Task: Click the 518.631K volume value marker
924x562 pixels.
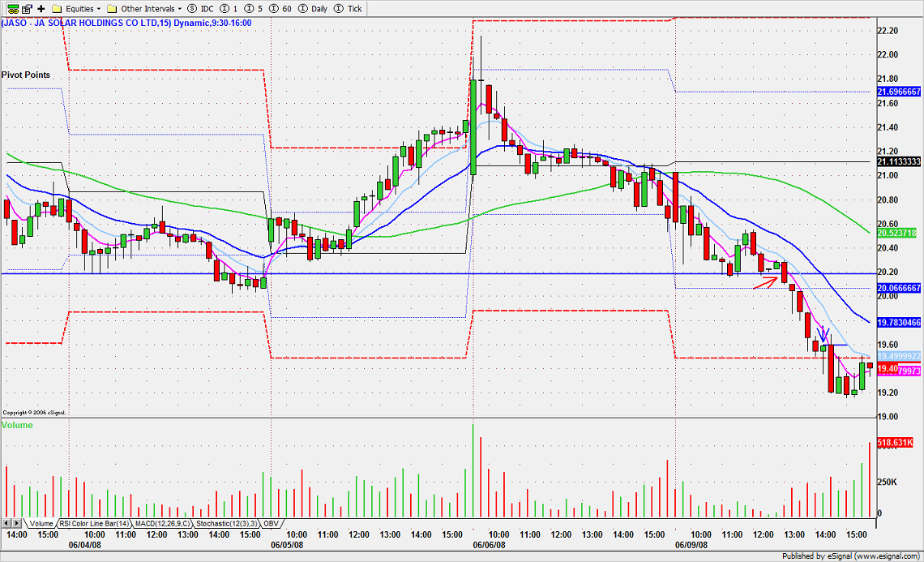Action: pos(895,442)
